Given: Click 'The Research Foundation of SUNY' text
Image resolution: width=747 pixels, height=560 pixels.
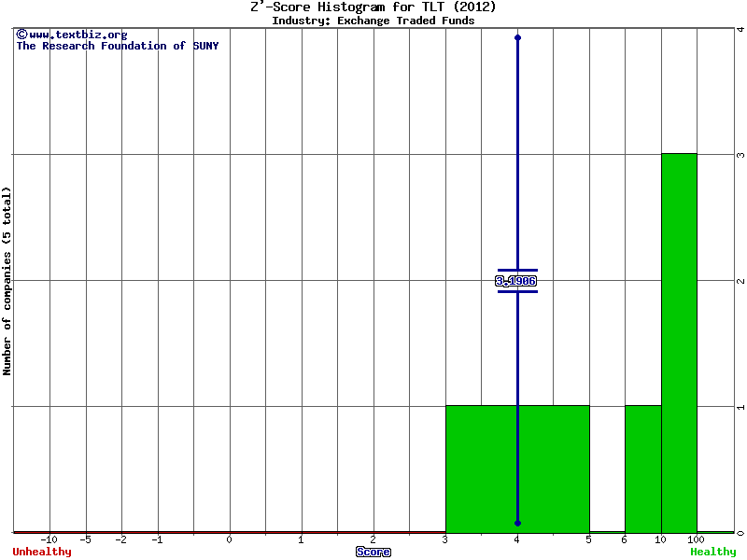Looking at the screenshot, I should (x=118, y=46).
